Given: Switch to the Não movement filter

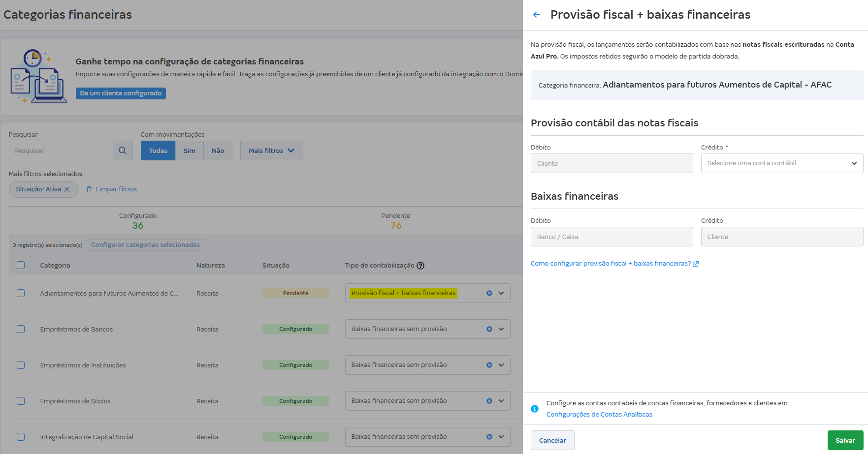Looking at the screenshot, I should pyautogui.click(x=218, y=151).
